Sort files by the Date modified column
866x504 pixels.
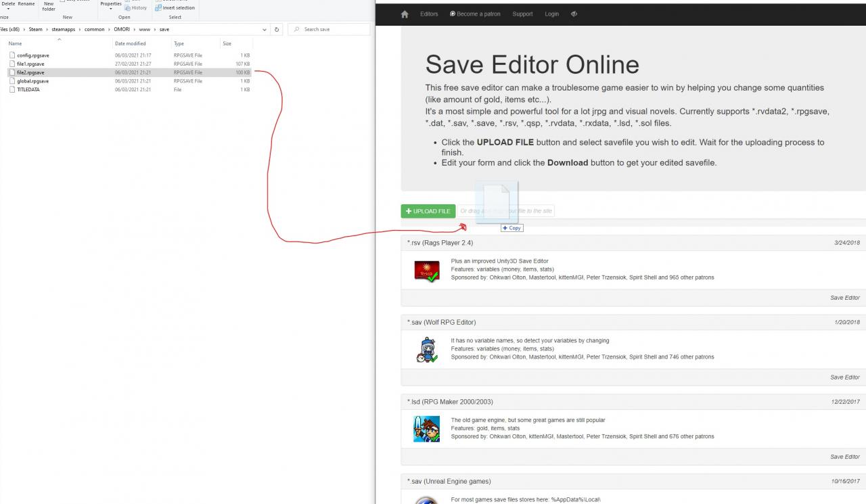click(131, 43)
